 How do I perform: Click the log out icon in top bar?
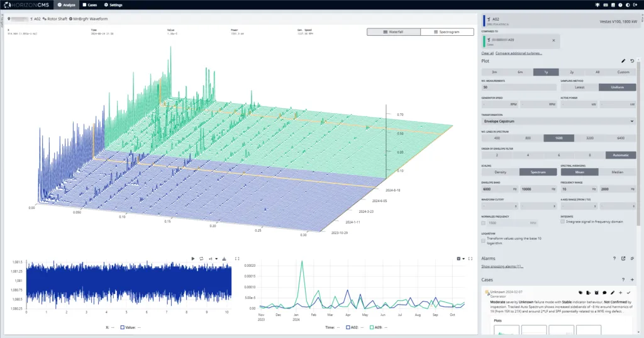pyautogui.click(x=636, y=4)
